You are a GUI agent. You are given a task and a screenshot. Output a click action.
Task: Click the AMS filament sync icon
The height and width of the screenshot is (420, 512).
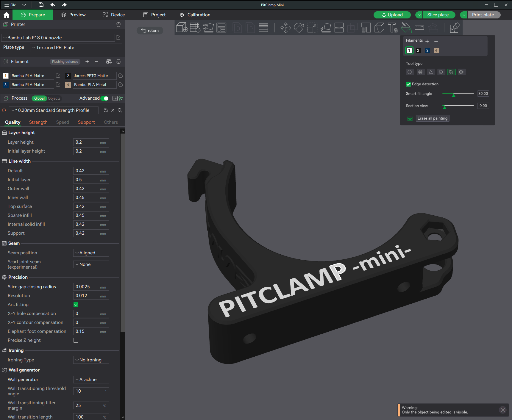coord(109,62)
